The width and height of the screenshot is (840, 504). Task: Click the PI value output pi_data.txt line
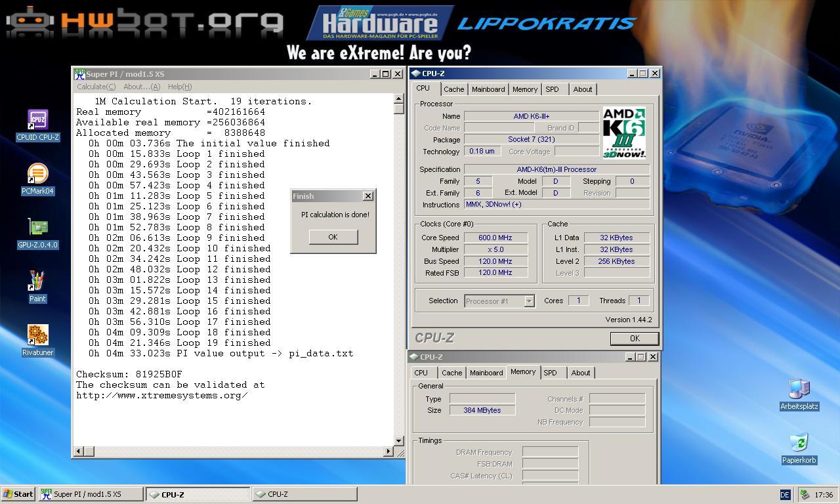(x=221, y=353)
